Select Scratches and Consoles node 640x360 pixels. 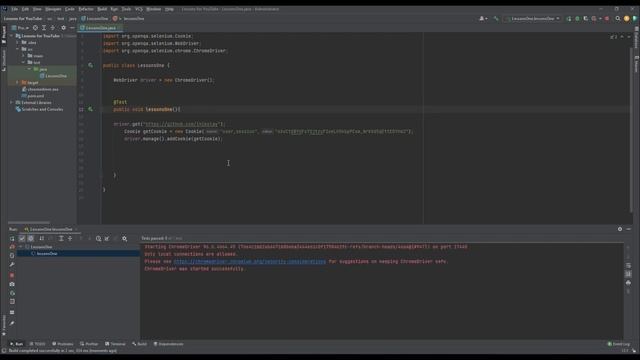[x=40, y=109]
